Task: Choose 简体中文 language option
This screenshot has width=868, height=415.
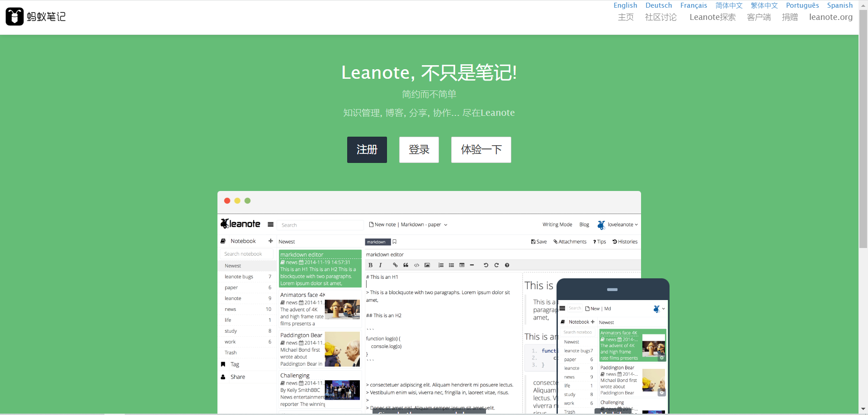Action: 729,5
